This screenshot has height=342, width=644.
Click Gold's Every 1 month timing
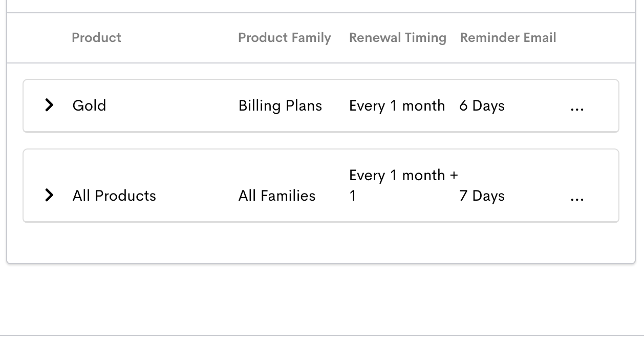click(x=397, y=106)
